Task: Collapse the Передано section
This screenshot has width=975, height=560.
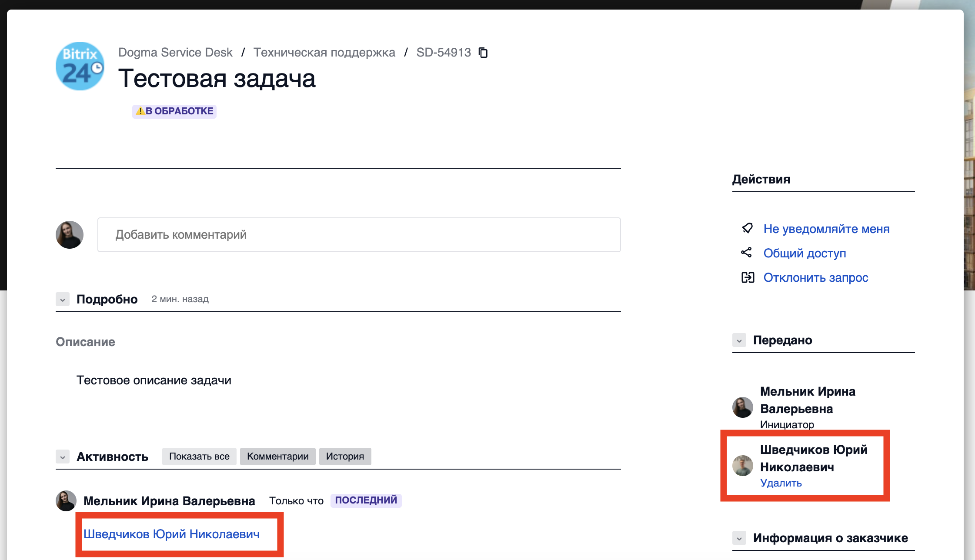Action: tap(739, 340)
